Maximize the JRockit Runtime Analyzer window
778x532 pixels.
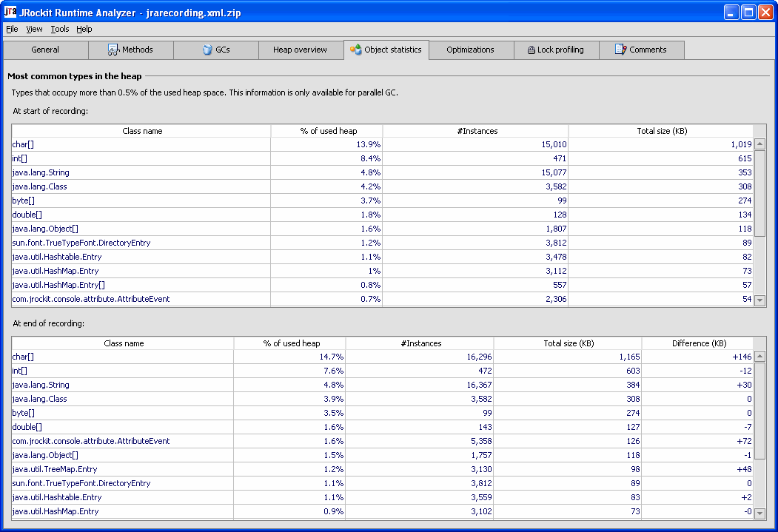coord(748,12)
